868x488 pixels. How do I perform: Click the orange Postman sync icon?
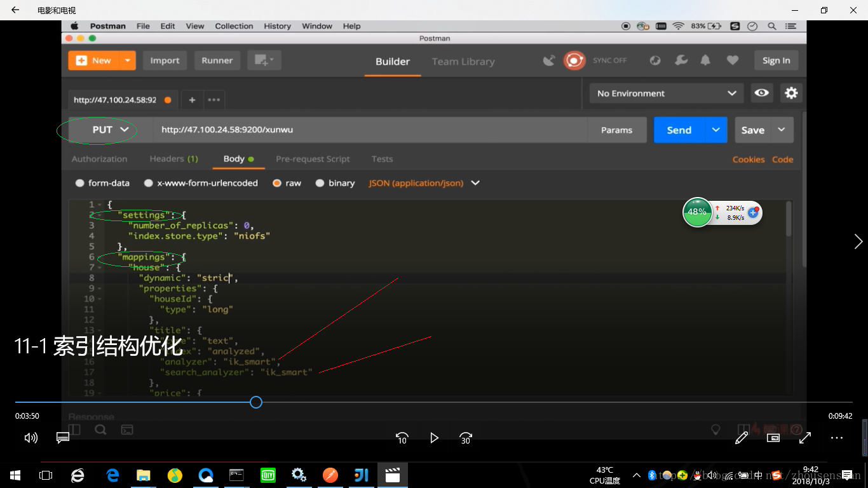coord(574,60)
